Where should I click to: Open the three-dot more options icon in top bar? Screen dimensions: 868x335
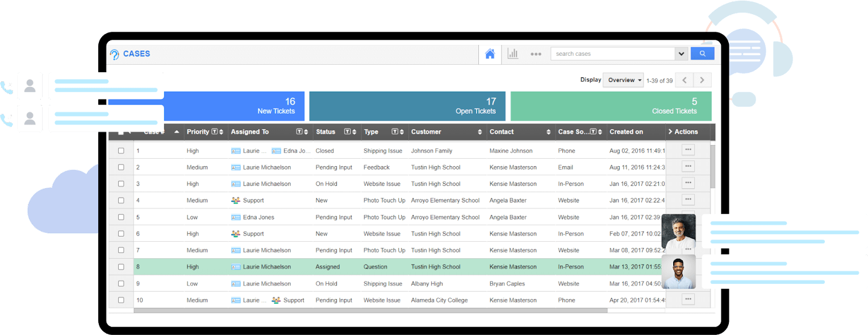[x=536, y=54]
